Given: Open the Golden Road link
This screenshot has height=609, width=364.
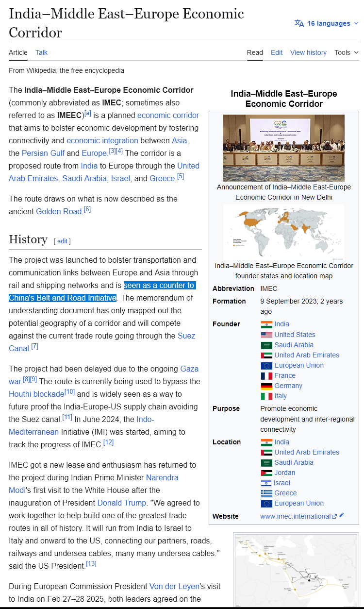Looking at the screenshot, I should click(x=59, y=211).
